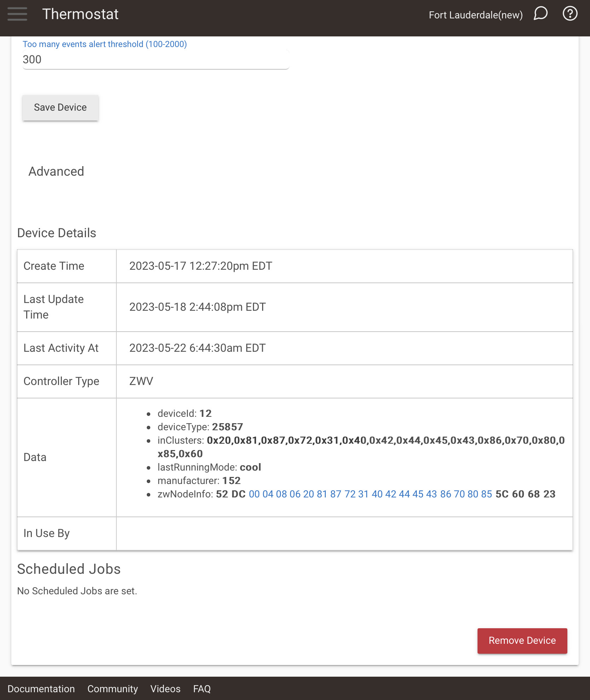Viewport: 590px width, 700px height.
Task: Click the 00 link in zwNodeInfo
Action: click(254, 494)
